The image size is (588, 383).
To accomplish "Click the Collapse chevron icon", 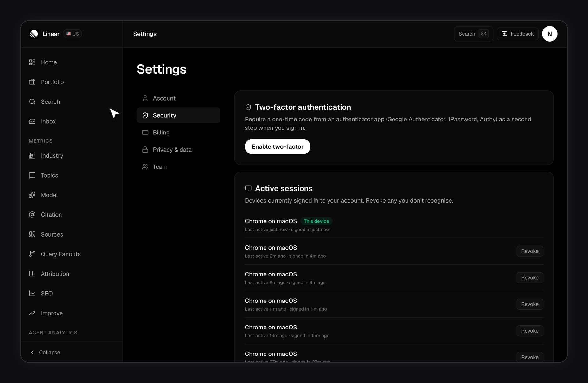I will (32, 352).
